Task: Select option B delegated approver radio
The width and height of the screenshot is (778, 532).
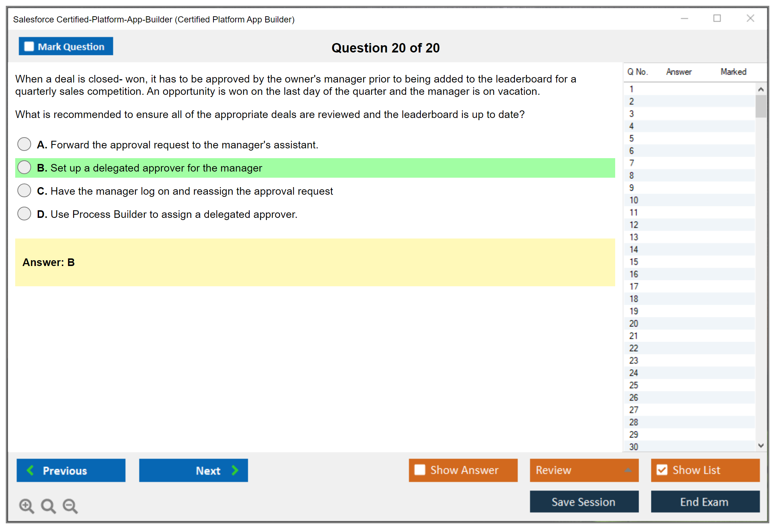Action: pos(24,167)
